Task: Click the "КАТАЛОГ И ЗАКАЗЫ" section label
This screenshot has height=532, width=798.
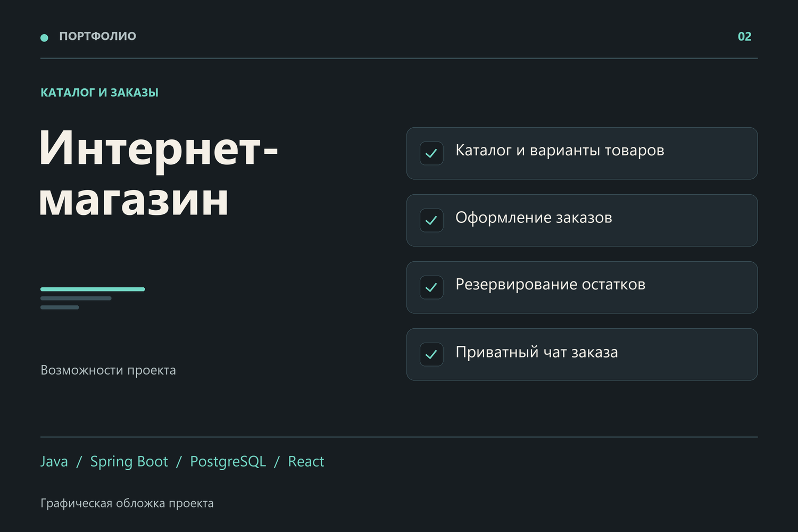Action: (x=99, y=93)
